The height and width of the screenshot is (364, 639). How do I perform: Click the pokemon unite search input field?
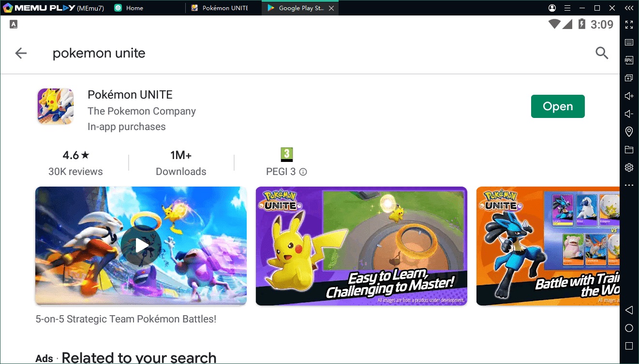point(99,53)
